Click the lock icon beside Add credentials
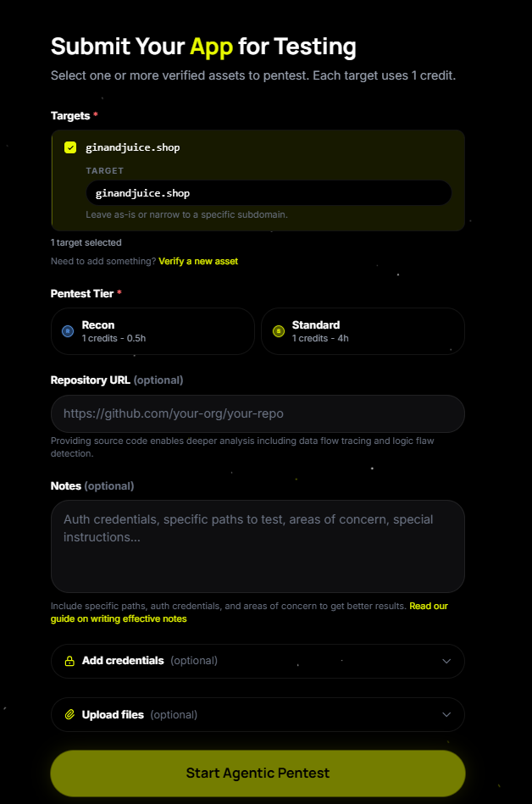The height and width of the screenshot is (804, 532). pos(69,661)
